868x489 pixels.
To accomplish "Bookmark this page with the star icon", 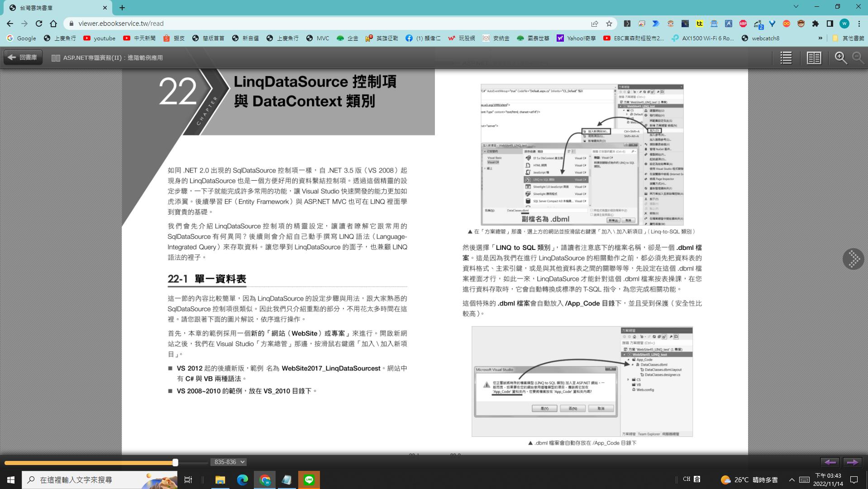I will pyautogui.click(x=609, y=24).
